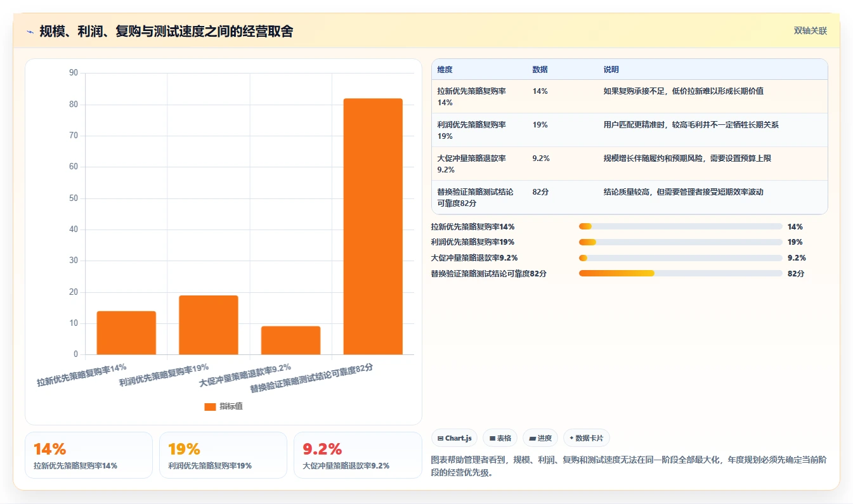The width and height of the screenshot is (853, 504).
Task: Click the description starting 规模增长伴随履约
Action: pos(687,158)
